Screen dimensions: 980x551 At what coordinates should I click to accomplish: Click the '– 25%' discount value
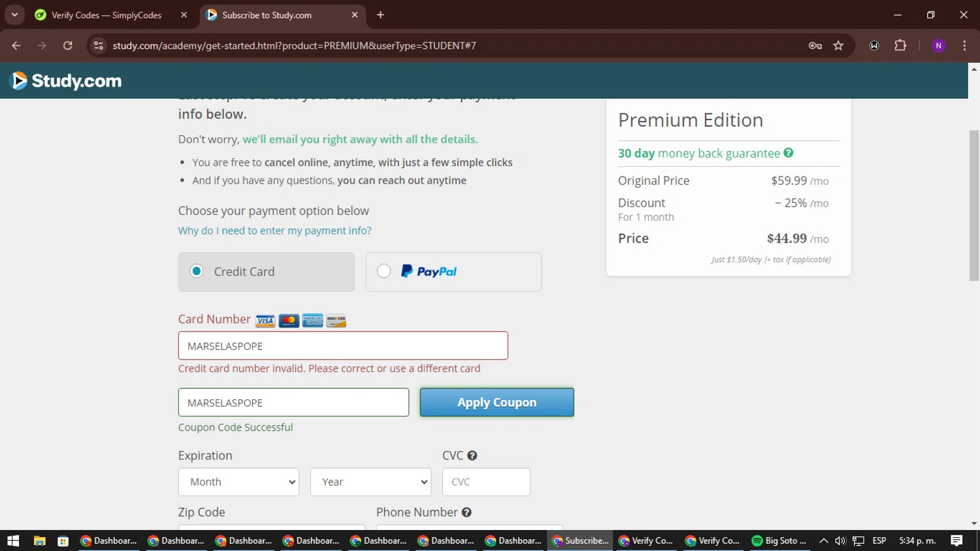tap(791, 203)
